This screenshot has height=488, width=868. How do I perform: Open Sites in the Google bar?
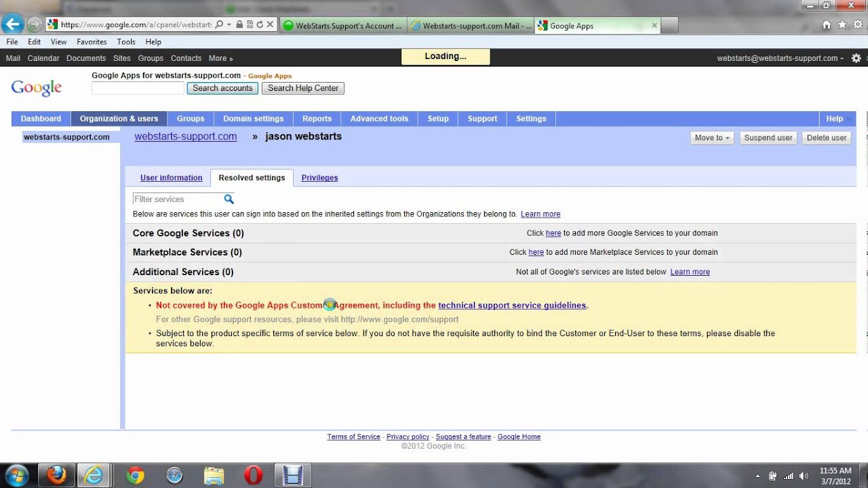tap(122, 58)
